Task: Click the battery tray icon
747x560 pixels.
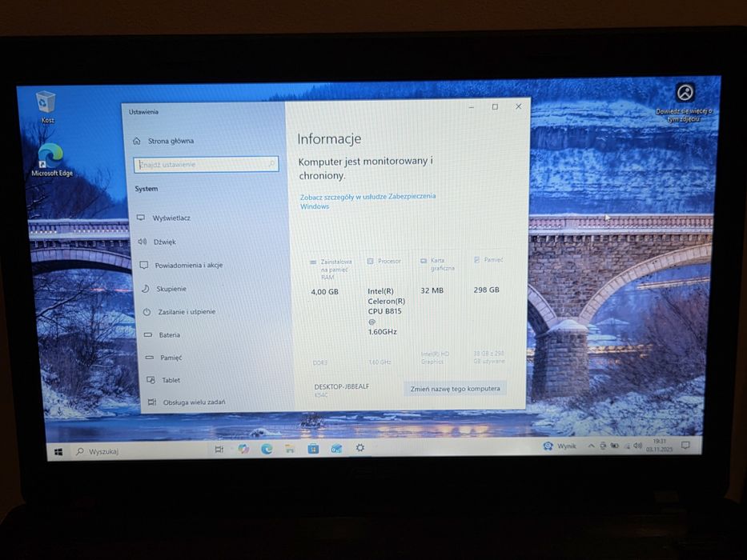Action: coord(615,446)
